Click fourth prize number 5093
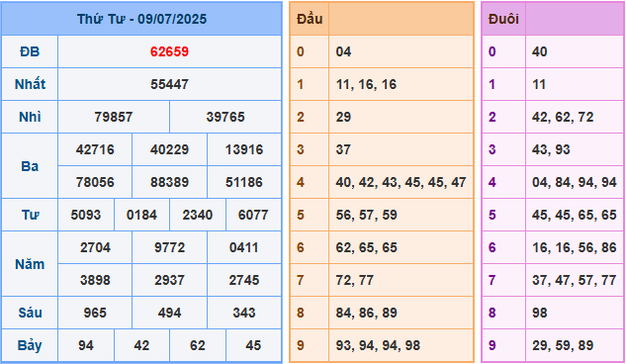The image size is (626, 364). [86, 215]
